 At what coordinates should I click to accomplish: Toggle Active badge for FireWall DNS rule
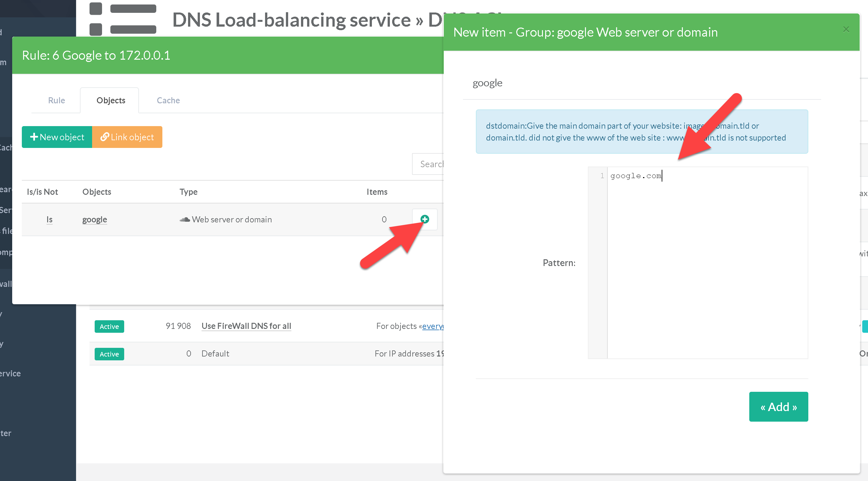pyautogui.click(x=109, y=326)
